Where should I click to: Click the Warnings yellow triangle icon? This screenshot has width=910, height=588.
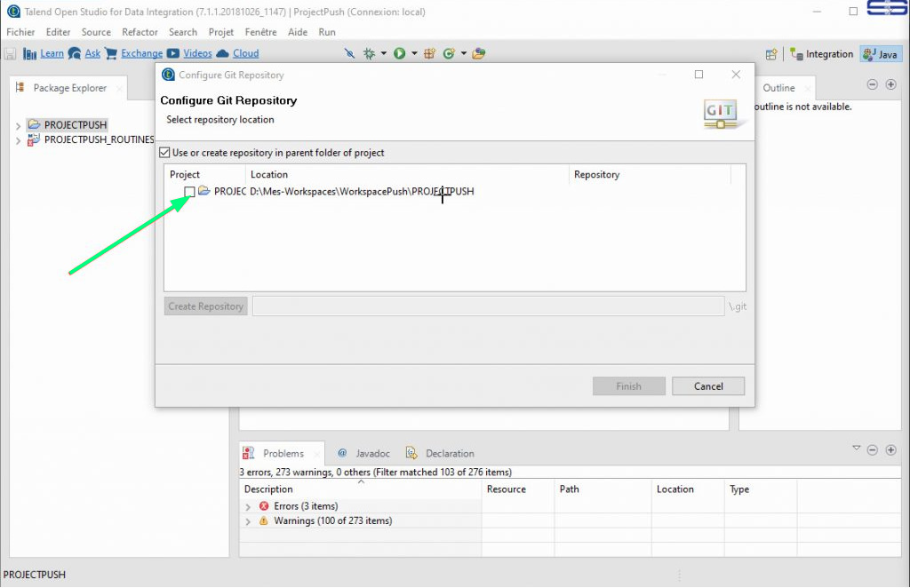[x=263, y=520]
